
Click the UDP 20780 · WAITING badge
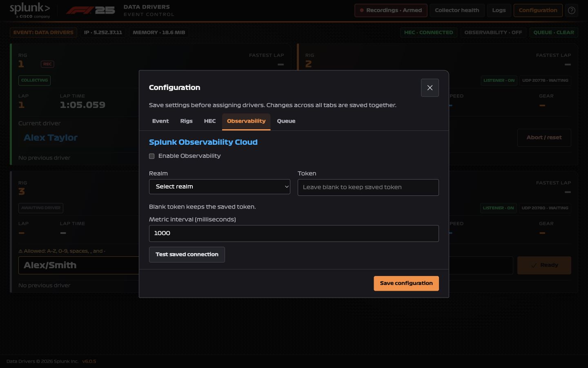(x=545, y=208)
